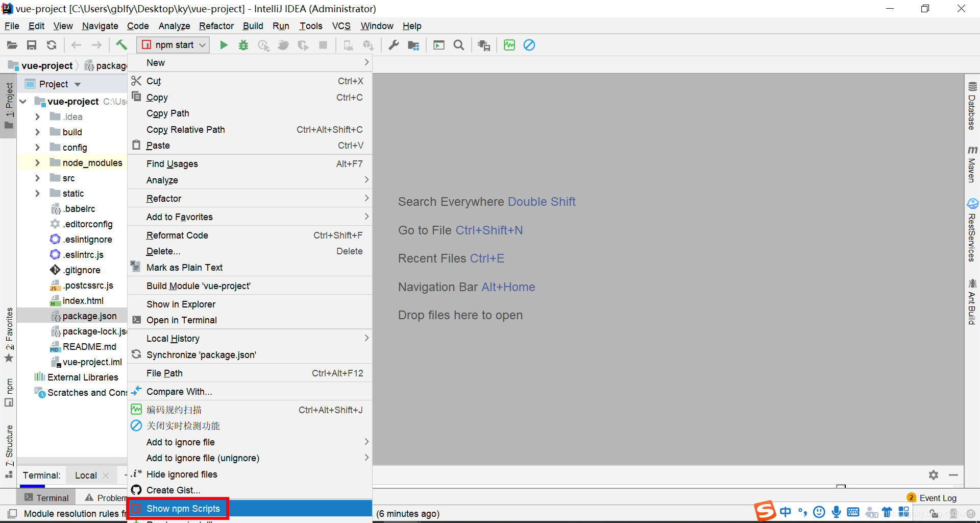Open the Structure side tab
This screenshot has width=980, height=523.
point(9,451)
